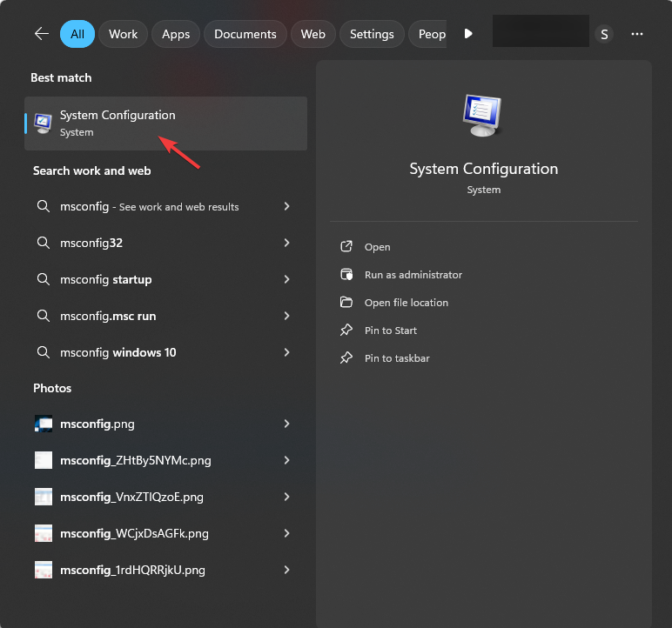
Task: Click the magnifier icon beside msconfig web results
Action: tap(43, 206)
